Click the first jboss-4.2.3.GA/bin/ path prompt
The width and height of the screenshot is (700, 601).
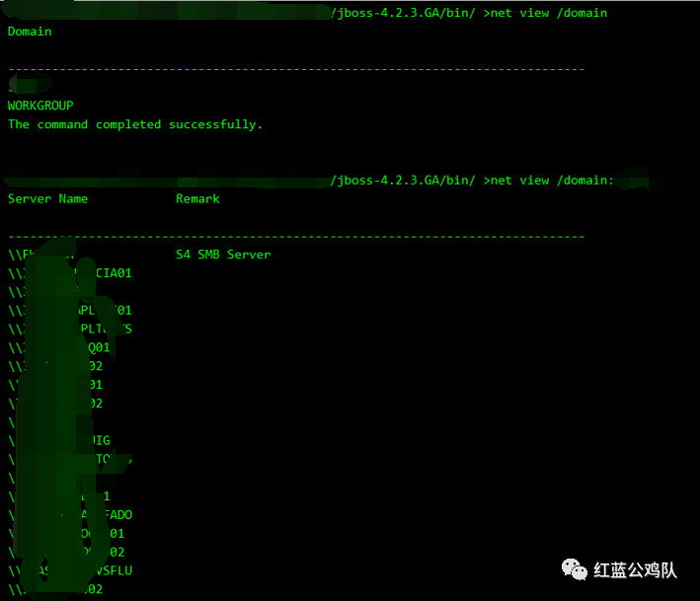pos(404,13)
